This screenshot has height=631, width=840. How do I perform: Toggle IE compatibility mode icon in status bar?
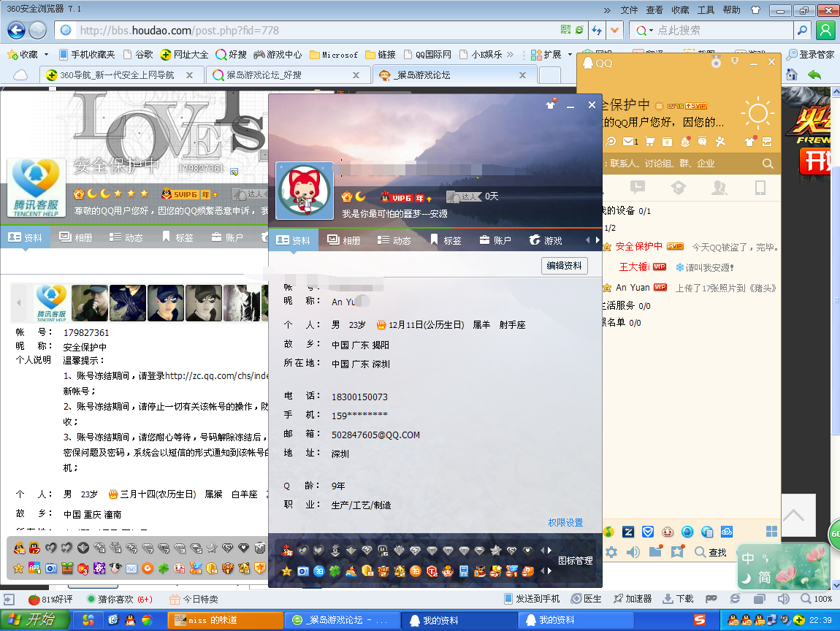point(736,599)
